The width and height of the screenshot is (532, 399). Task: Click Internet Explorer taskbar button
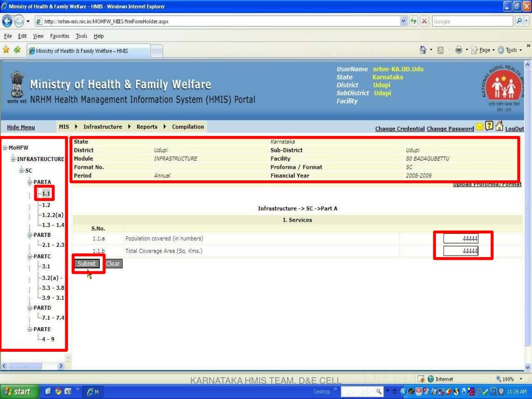94,392
